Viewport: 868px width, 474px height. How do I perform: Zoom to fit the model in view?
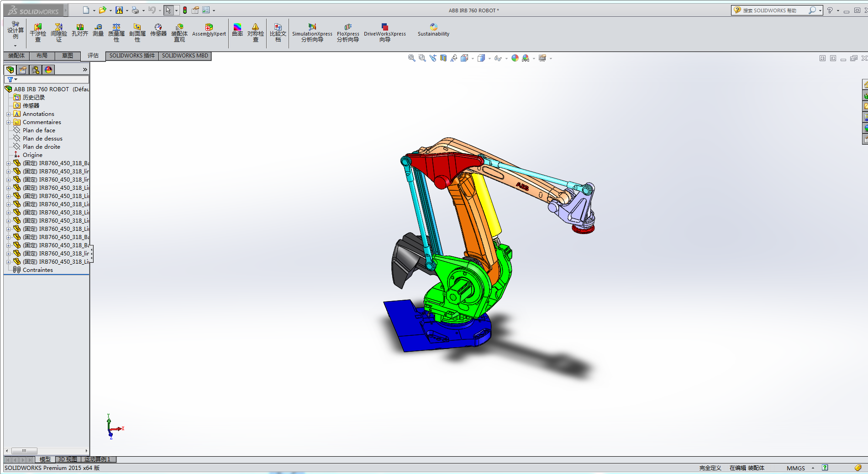pyautogui.click(x=411, y=58)
